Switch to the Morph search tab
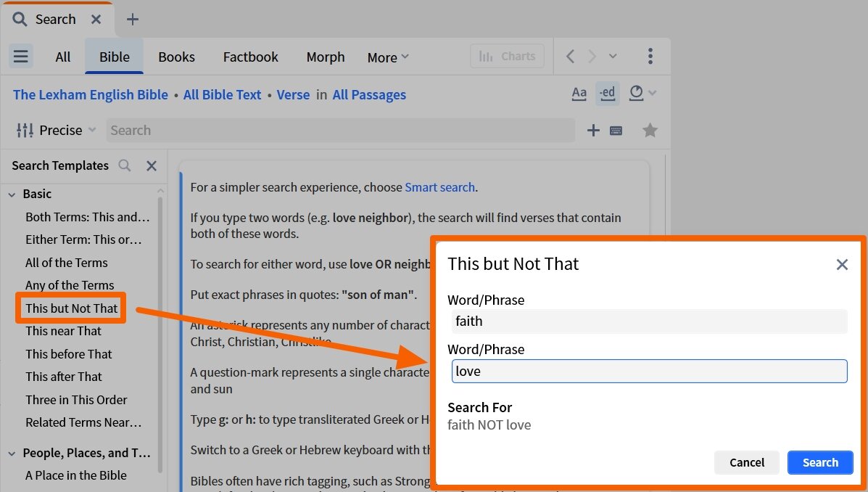This screenshot has height=492, width=868. [x=326, y=57]
